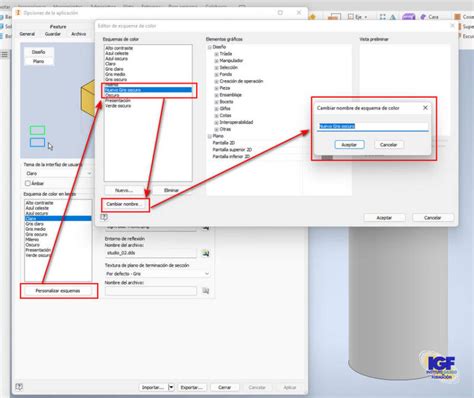The image size is (474, 398).
Task: Click the scheme name text field
Action: pos(373,126)
